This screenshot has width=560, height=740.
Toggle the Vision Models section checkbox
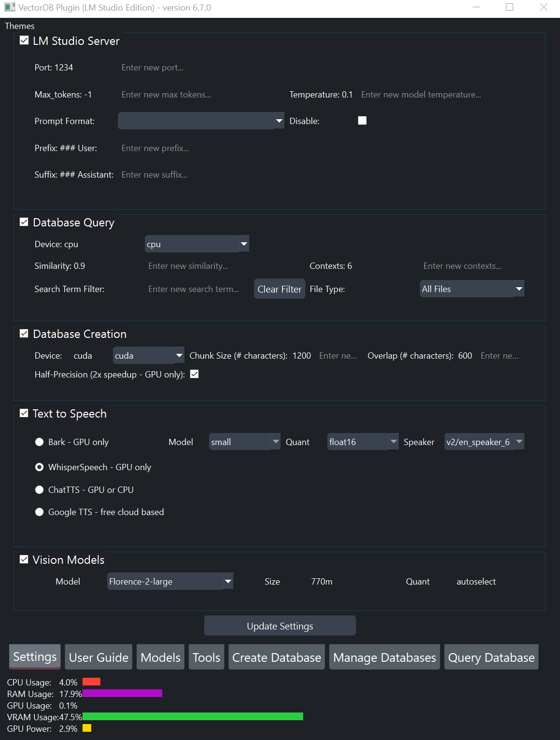click(24, 559)
